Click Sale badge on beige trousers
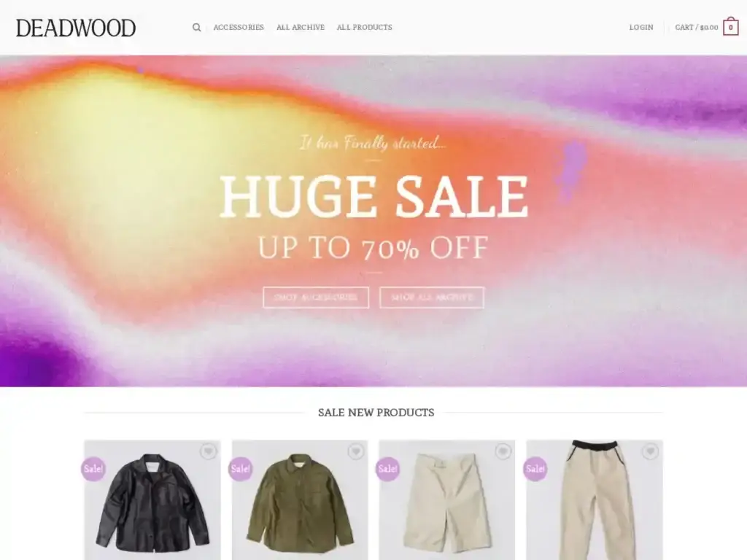This screenshot has width=747, height=560. 535,469
